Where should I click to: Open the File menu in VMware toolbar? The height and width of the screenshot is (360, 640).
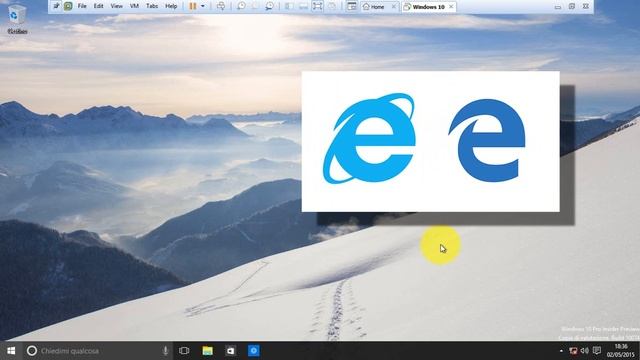(82, 6)
